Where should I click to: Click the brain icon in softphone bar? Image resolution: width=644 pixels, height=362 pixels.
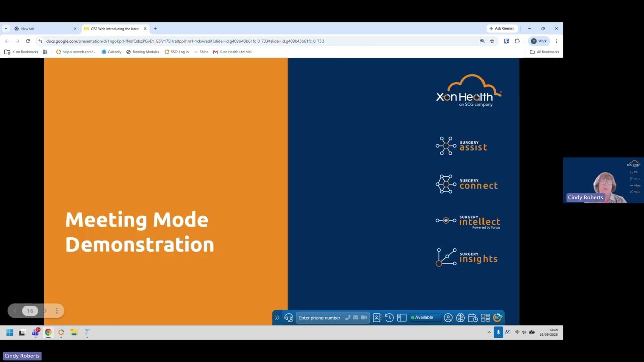pyautogui.click(x=460, y=318)
